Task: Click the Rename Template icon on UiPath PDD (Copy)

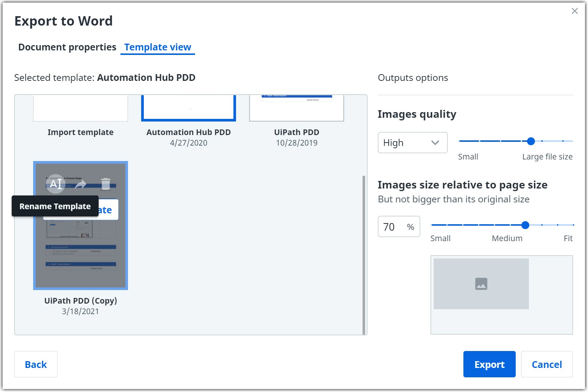Action: tap(56, 184)
